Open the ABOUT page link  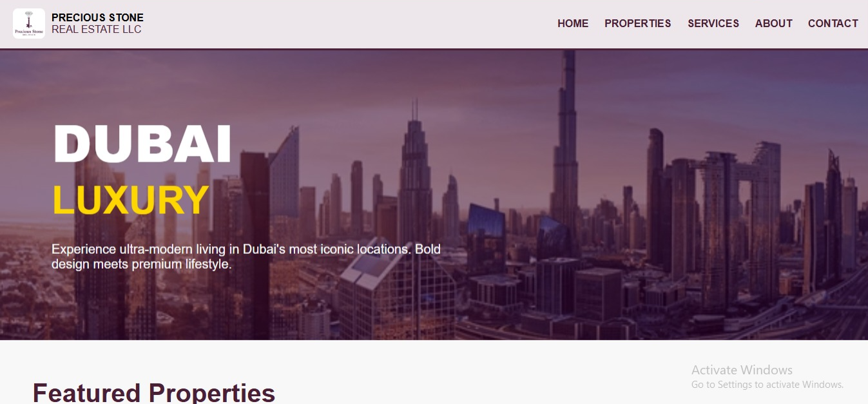pyautogui.click(x=774, y=24)
